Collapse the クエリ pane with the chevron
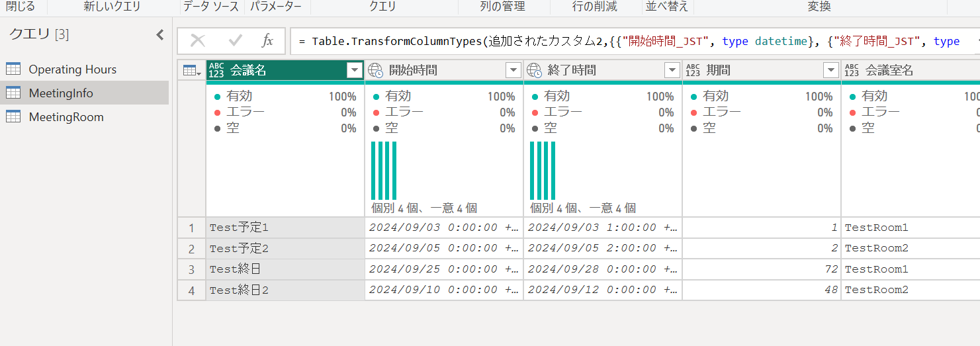The image size is (980, 346). (159, 35)
